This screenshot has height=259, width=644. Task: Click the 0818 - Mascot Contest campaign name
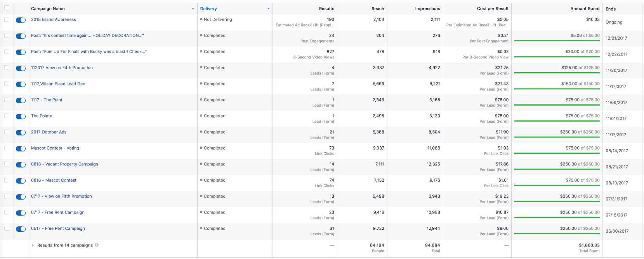click(54, 180)
